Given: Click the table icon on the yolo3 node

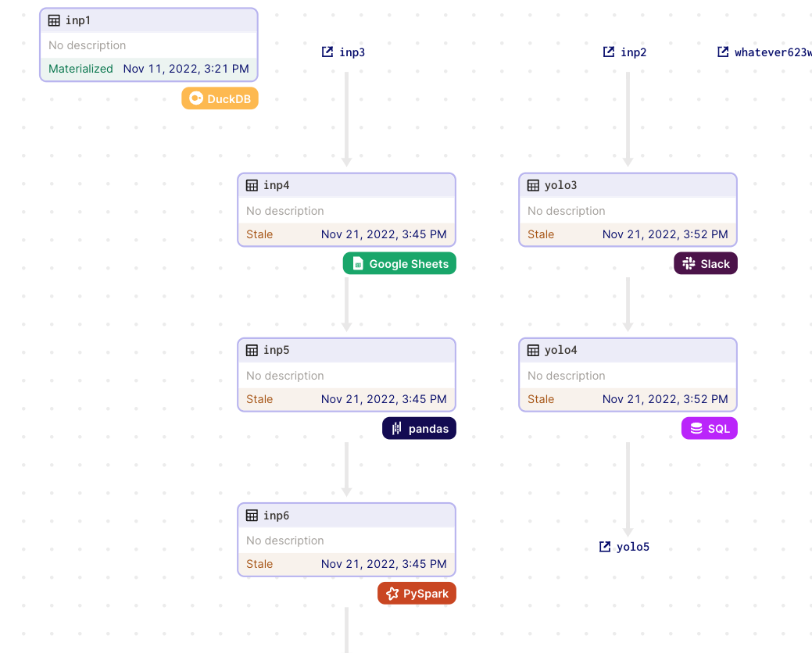Looking at the screenshot, I should 532,185.
